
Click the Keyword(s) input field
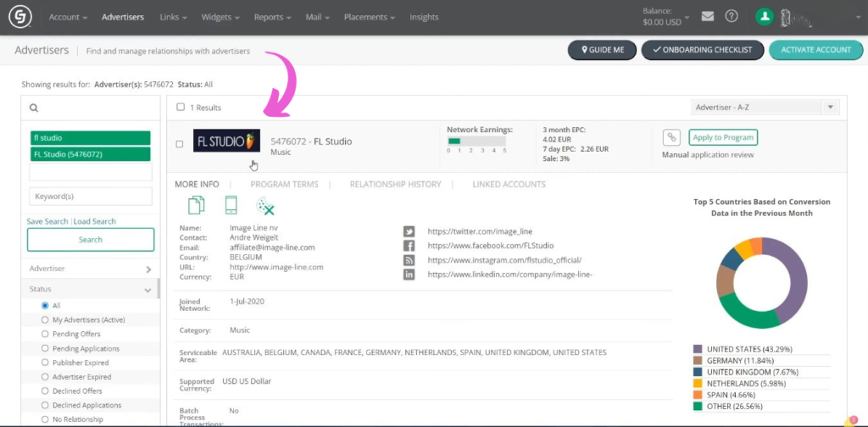pos(90,197)
